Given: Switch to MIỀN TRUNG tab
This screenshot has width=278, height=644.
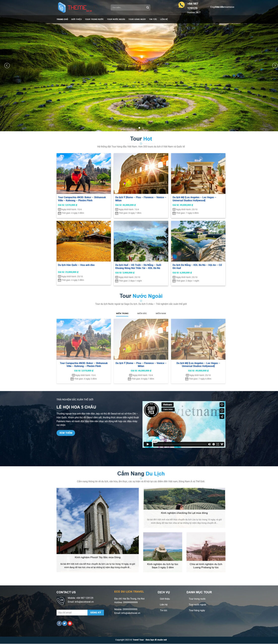Looking at the screenshot, I should point(122,313).
